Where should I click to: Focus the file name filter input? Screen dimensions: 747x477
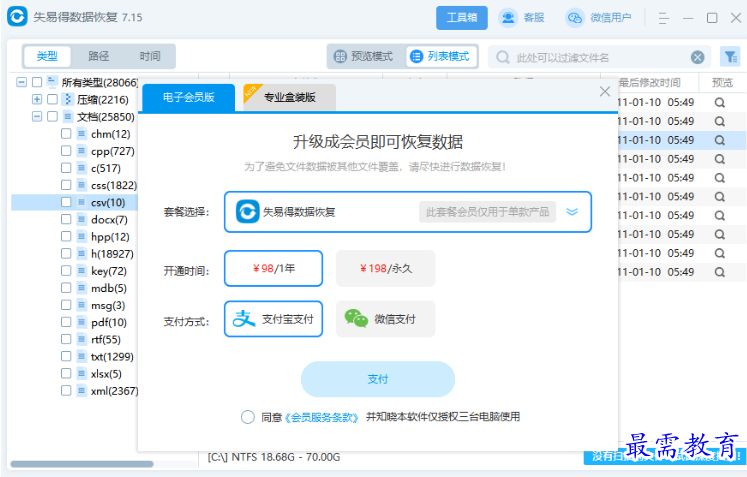600,58
